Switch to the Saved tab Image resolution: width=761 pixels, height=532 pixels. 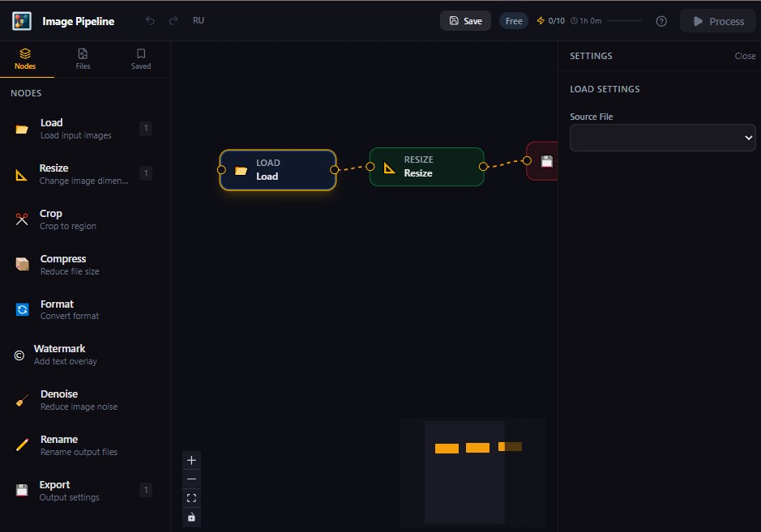(x=141, y=59)
